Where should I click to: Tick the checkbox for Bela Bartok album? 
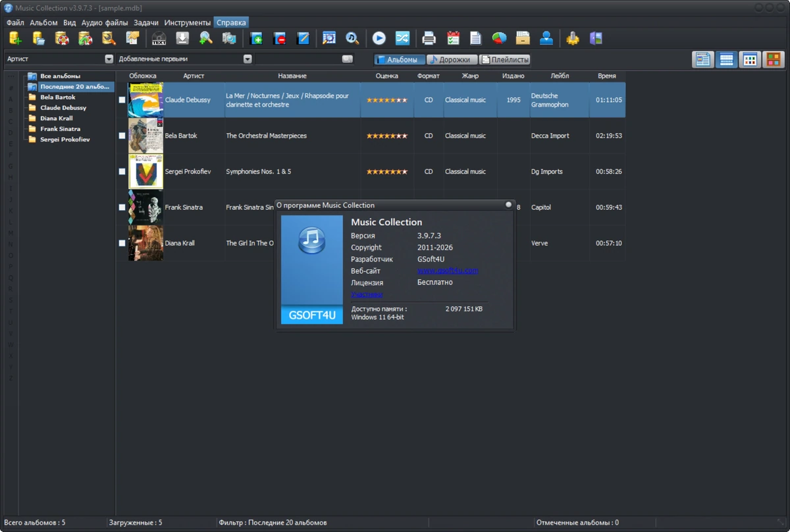pyautogui.click(x=122, y=136)
